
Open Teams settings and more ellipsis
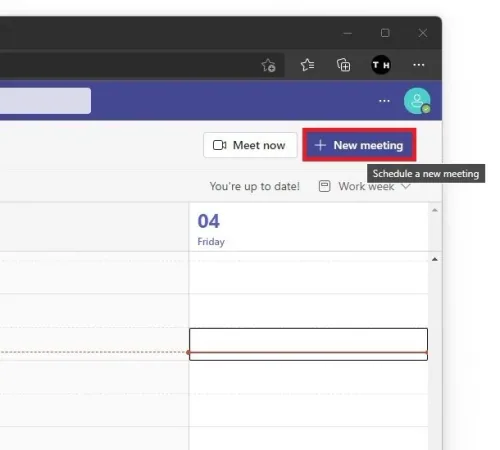pyautogui.click(x=384, y=101)
